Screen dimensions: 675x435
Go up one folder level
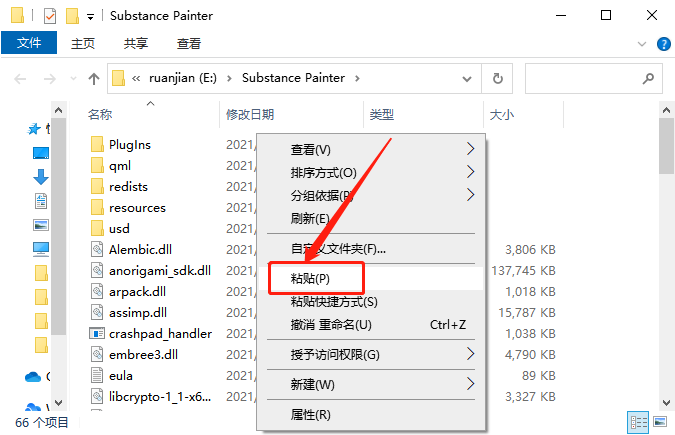94,79
